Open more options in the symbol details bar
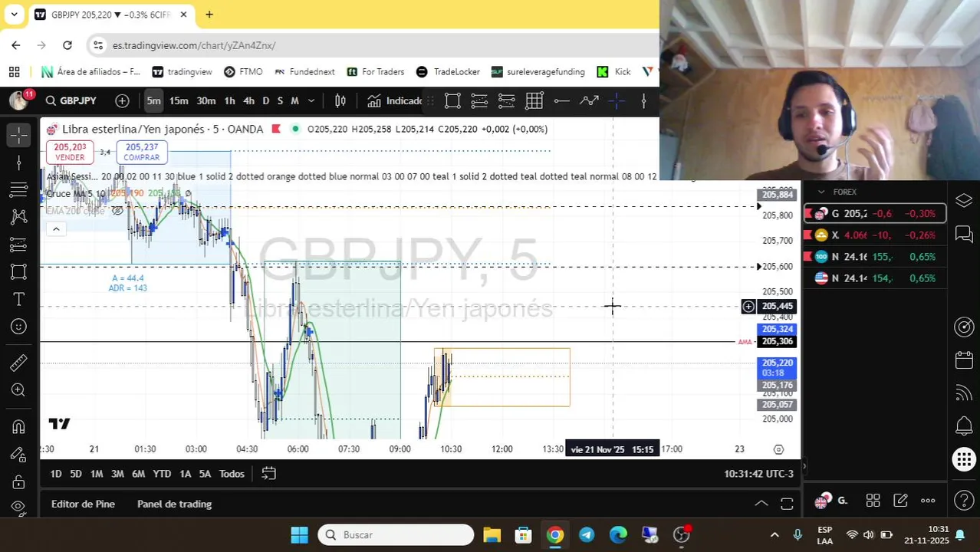 [928, 501]
